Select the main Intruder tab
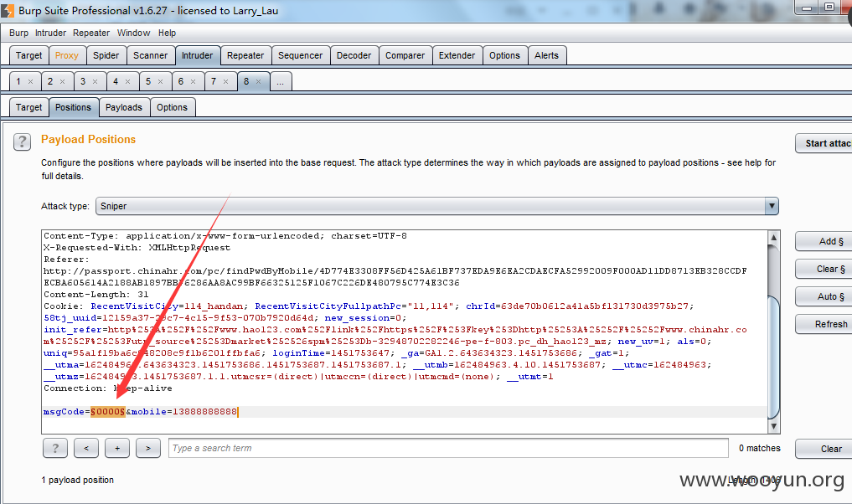The image size is (852, 504). click(197, 55)
